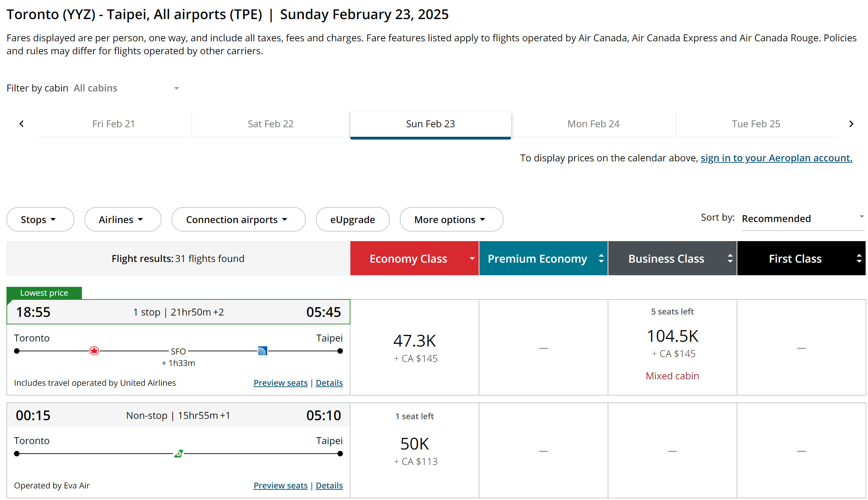Open Connection airports filter
This screenshot has width=868, height=500.
click(x=238, y=219)
